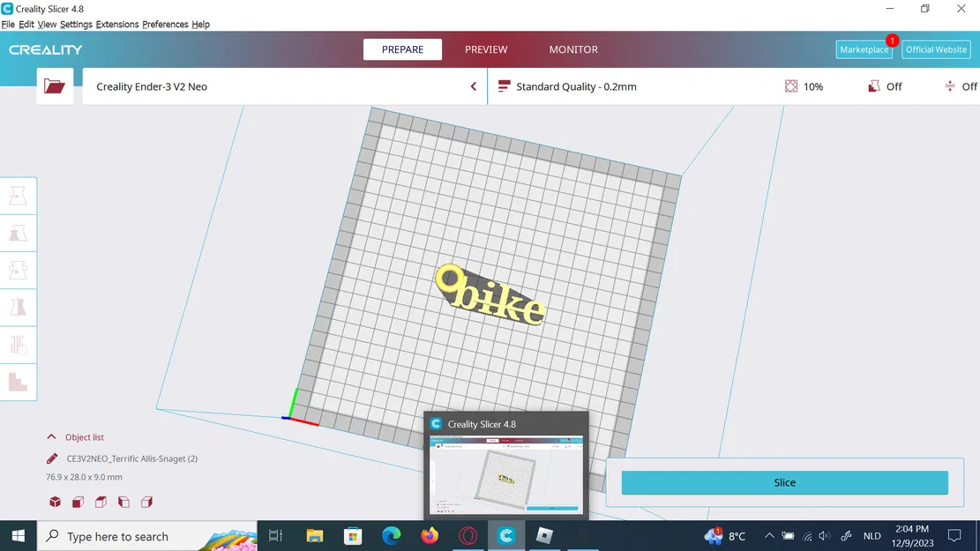
Task: Open the Settings menu
Action: [x=76, y=25]
